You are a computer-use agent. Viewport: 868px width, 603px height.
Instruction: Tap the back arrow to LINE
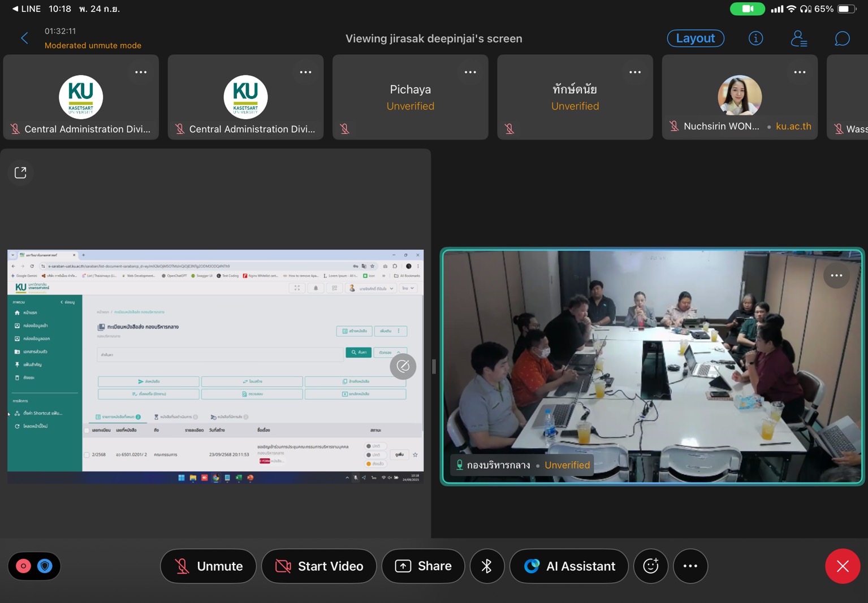point(15,9)
